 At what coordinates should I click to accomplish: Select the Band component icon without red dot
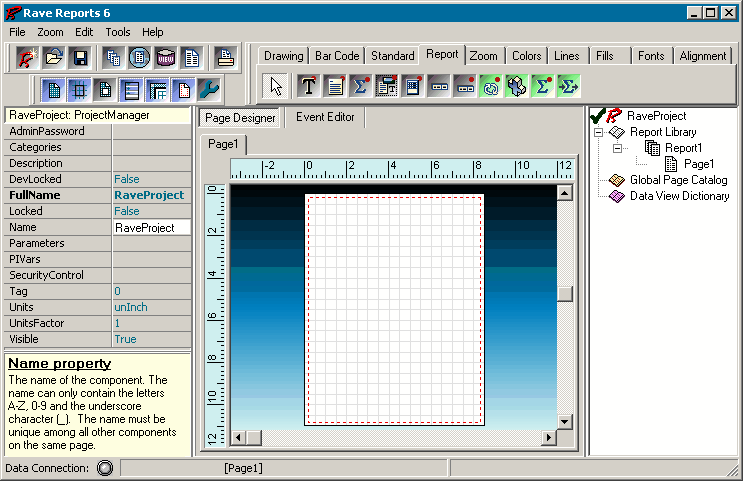pos(439,86)
